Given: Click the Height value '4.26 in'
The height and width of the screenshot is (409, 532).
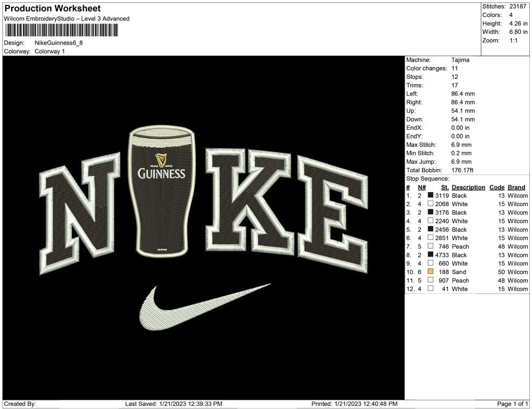Looking at the screenshot, I should pos(519,24).
